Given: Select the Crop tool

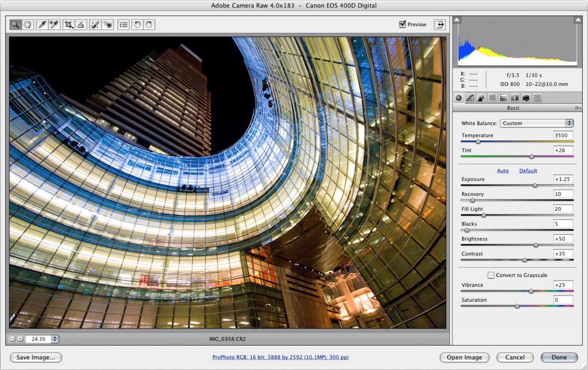Looking at the screenshot, I should click(68, 25).
